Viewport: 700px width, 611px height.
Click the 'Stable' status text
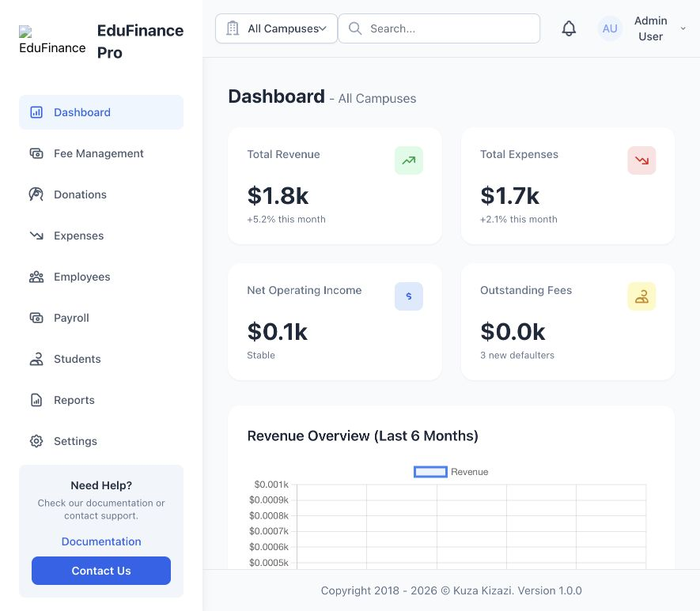[261, 356]
